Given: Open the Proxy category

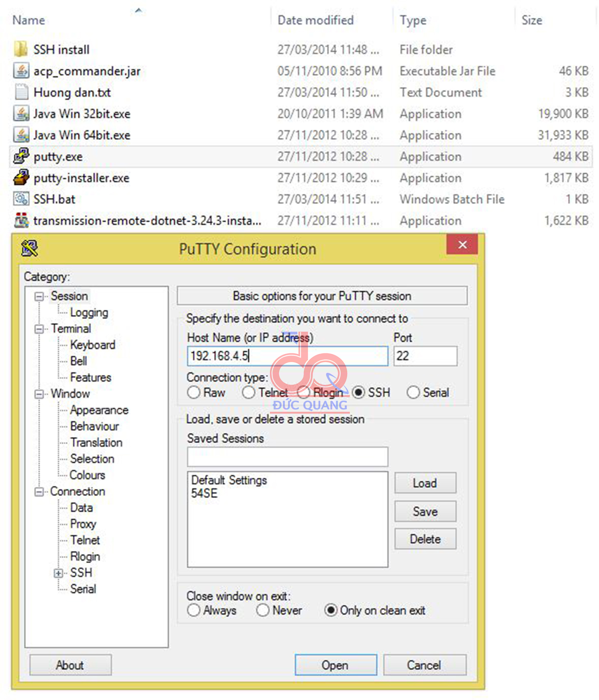Looking at the screenshot, I should (83, 524).
